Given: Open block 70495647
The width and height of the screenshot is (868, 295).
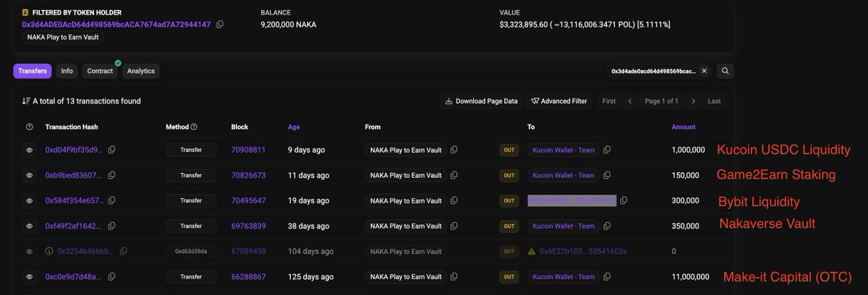Looking at the screenshot, I should (248, 200).
